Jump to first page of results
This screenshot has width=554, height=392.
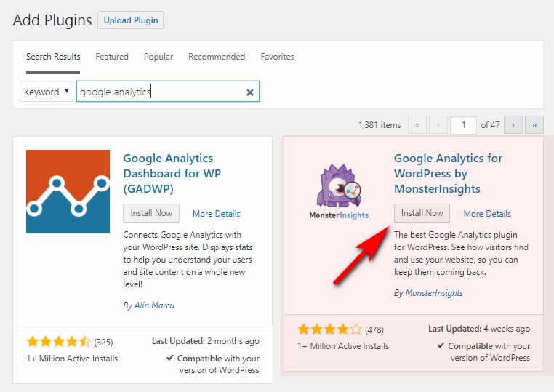coord(417,125)
